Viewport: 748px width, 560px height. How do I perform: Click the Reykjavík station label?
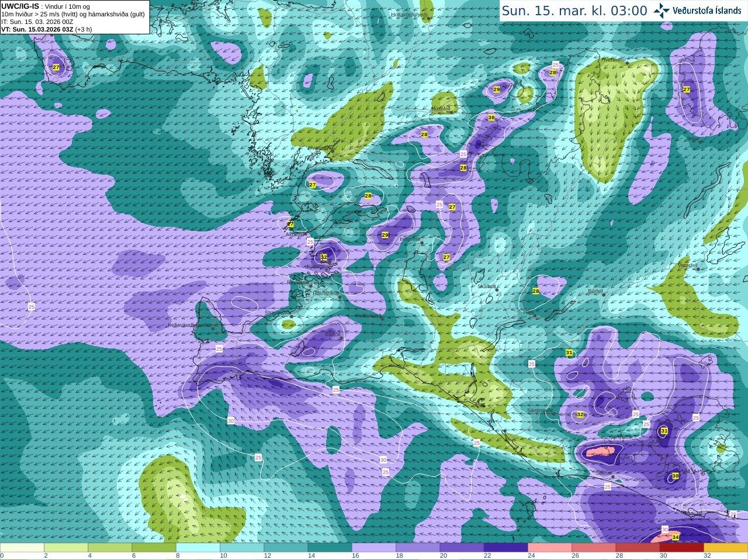click(x=297, y=282)
